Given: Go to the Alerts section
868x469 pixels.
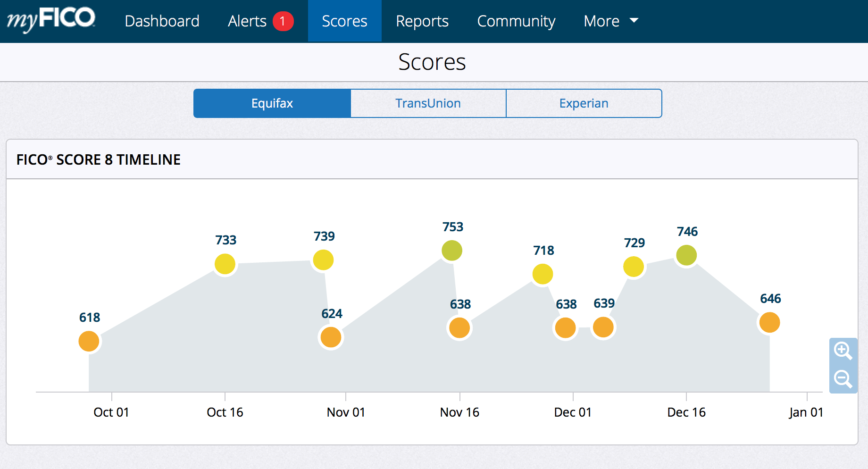Looking at the screenshot, I should [x=247, y=21].
